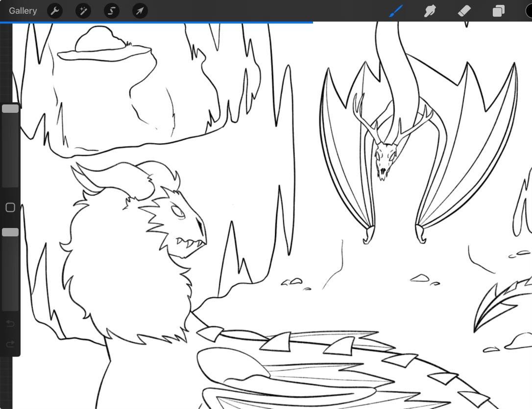Return to the Gallery
The height and width of the screenshot is (409, 532).
[x=23, y=11]
